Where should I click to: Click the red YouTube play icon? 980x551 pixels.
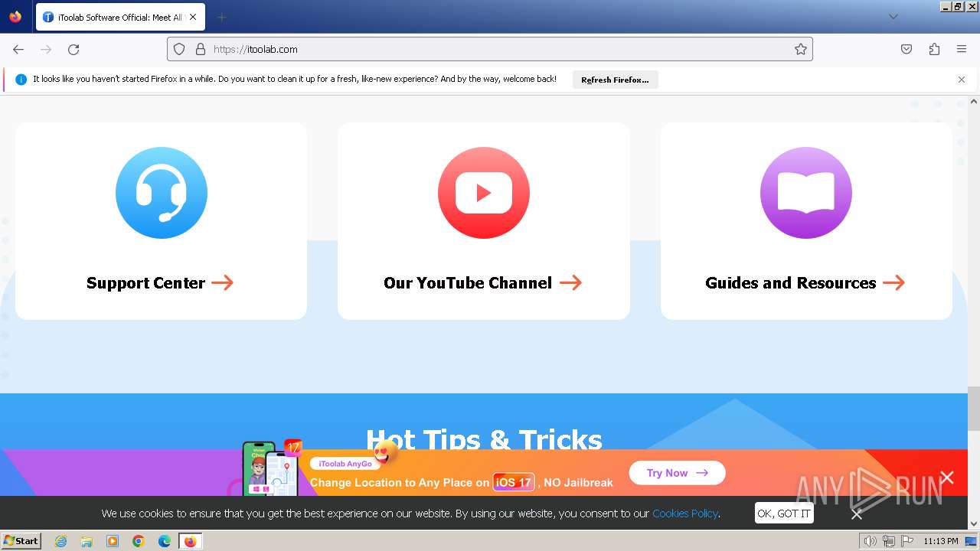pyautogui.click(x=484, y=193)
